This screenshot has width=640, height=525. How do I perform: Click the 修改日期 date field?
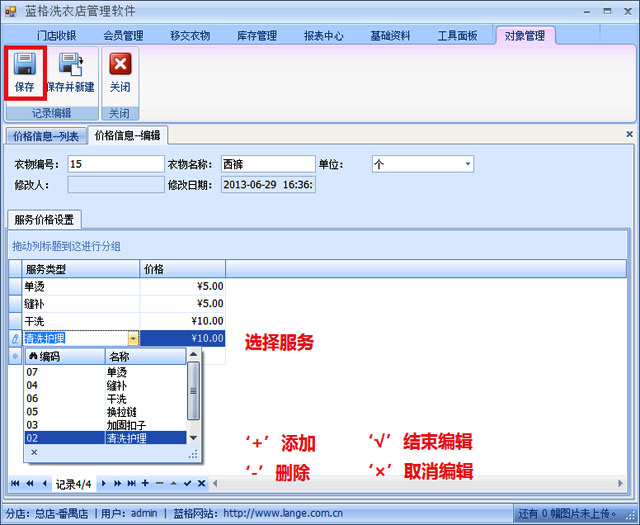(268, 185)
